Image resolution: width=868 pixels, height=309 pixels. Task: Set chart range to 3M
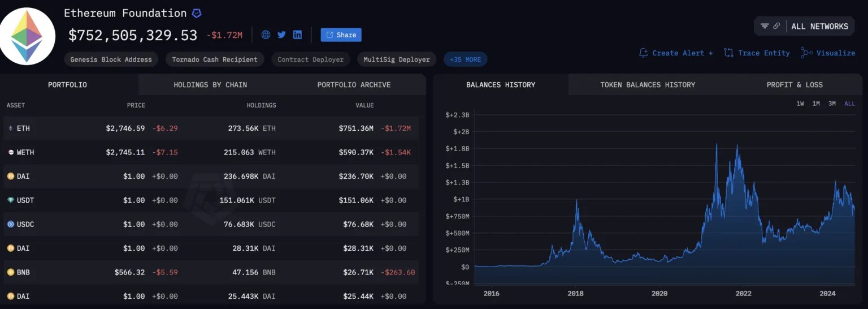pos(832,104)
